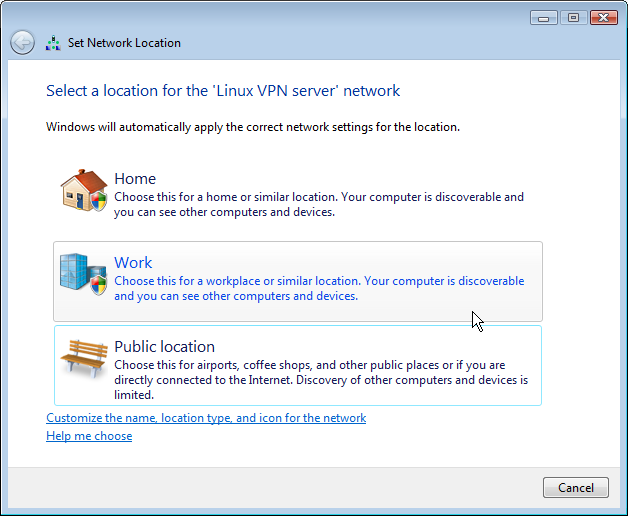Close the Set Network Location window
Image resolution: width=628 pixels, height=516 pixels.
click(604, 18)
